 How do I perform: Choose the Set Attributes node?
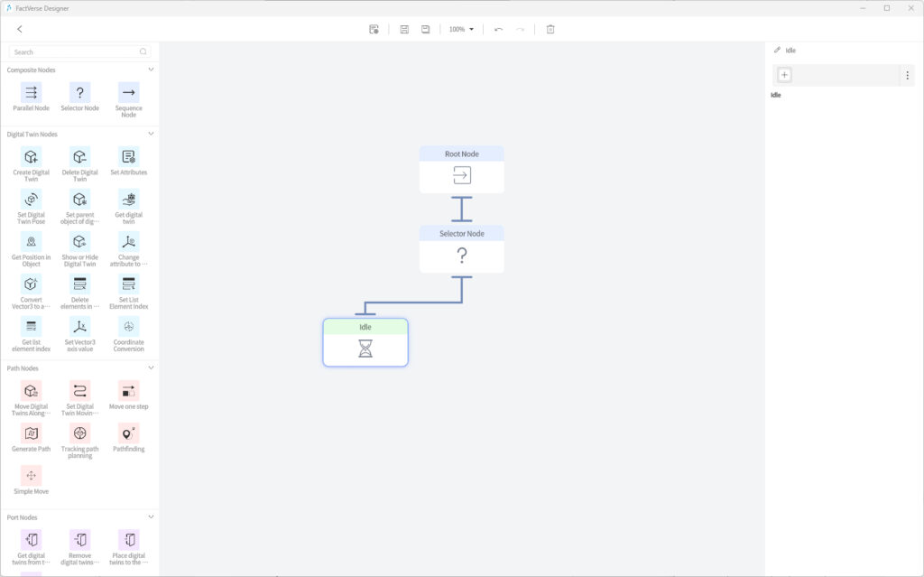point(128,157)
